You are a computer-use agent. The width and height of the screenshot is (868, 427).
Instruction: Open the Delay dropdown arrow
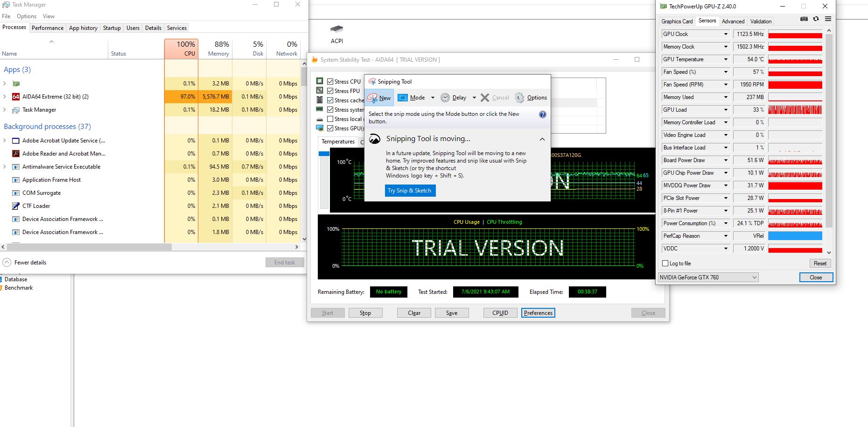point(474,98)
